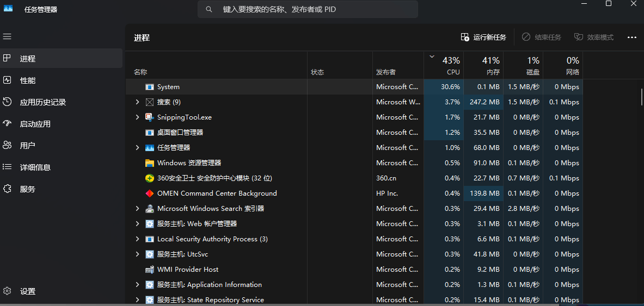Expand Local Security Authority Process (3)
The width and height of the screenshot is (644, 306).
pyautogui.click(x=138, y=239)
